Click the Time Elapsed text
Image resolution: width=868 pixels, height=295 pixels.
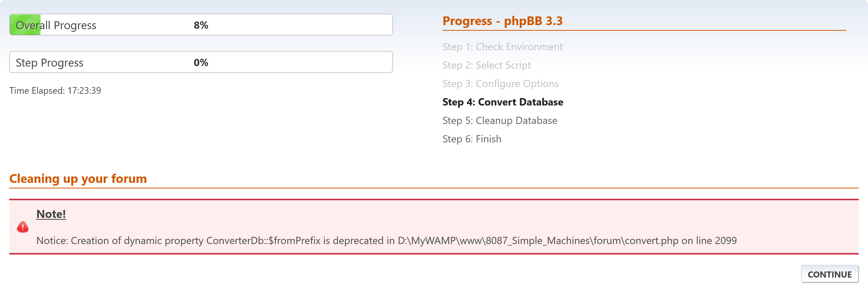click(55, 90)
